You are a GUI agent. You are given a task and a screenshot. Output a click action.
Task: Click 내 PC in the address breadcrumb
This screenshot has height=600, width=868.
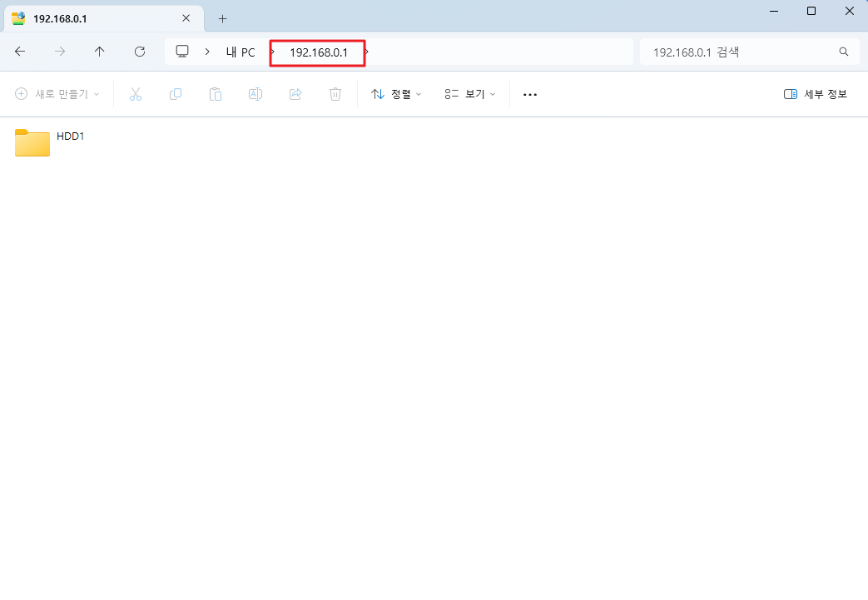click(x=241, y=52)
